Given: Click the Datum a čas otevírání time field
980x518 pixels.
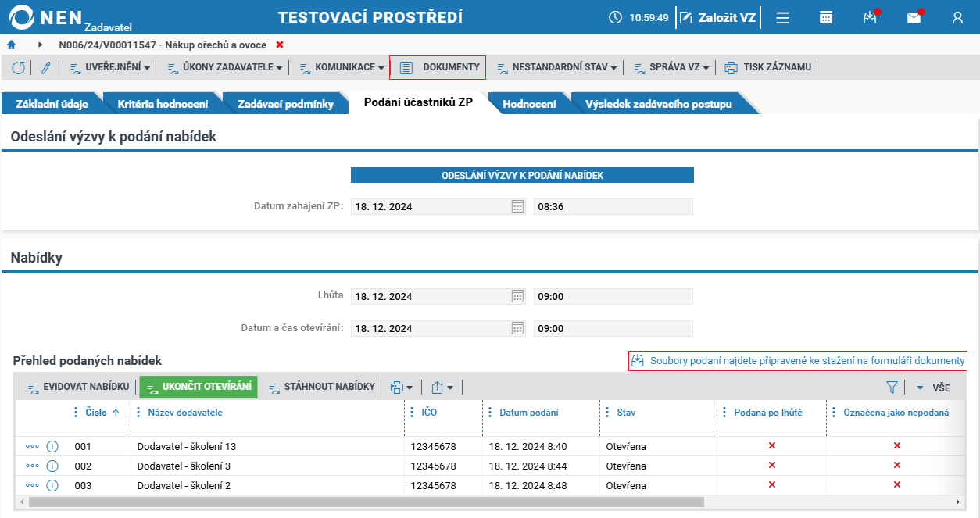Looking at the screenshot, I should pyautogui.click(x=613, y=328).
